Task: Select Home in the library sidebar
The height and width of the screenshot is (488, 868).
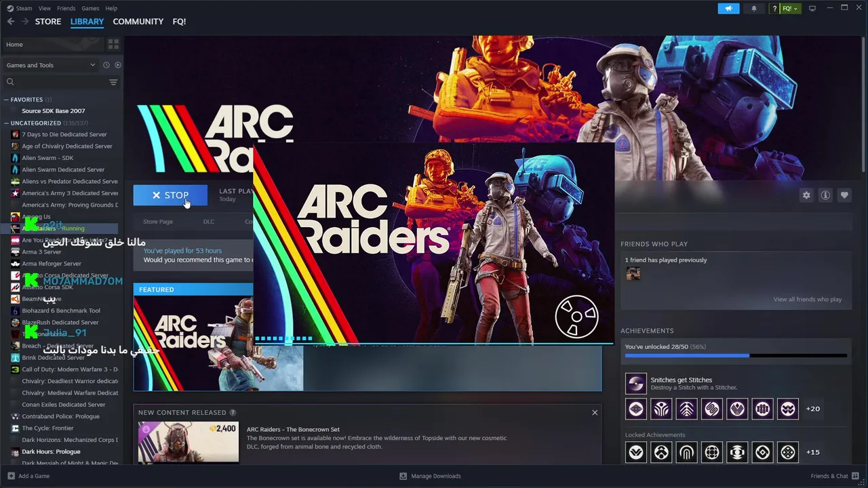Action: coord(52,44)
